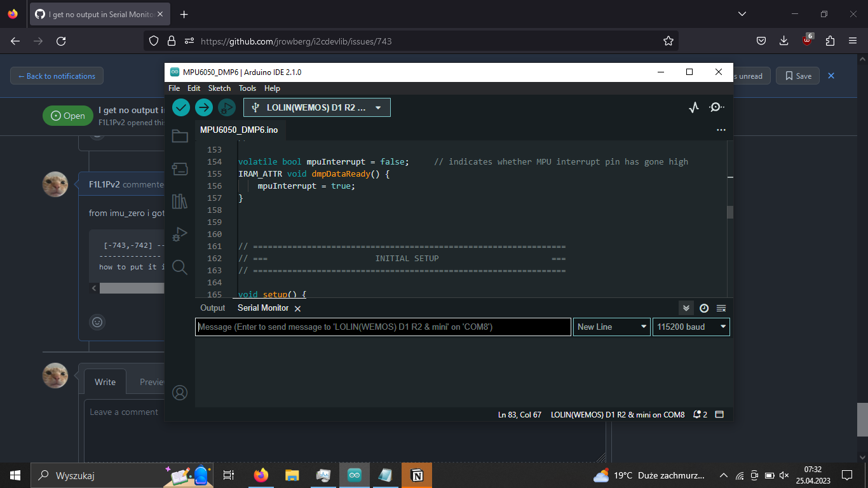Click the Serial Monitor message input field
868x488 pixels.
[x=383, y=327]
